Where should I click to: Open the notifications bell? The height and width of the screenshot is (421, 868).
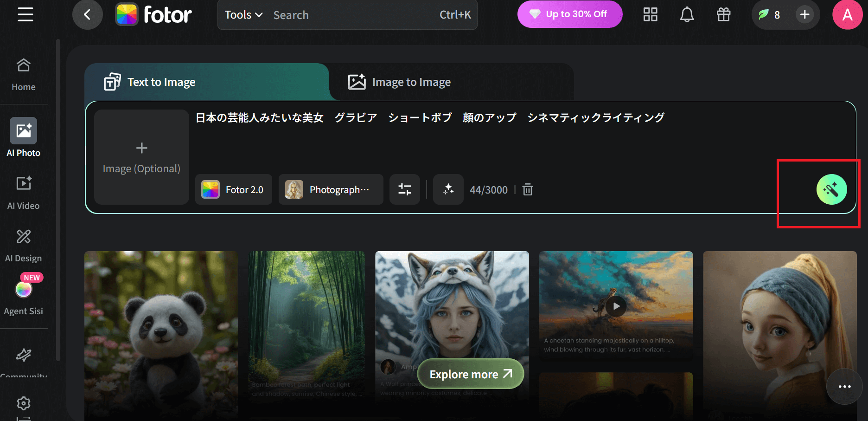click(687, 14)
